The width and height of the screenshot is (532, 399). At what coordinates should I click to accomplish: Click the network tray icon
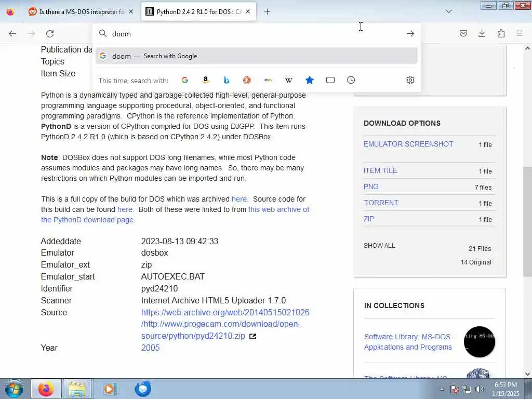(x=467, y=389)
